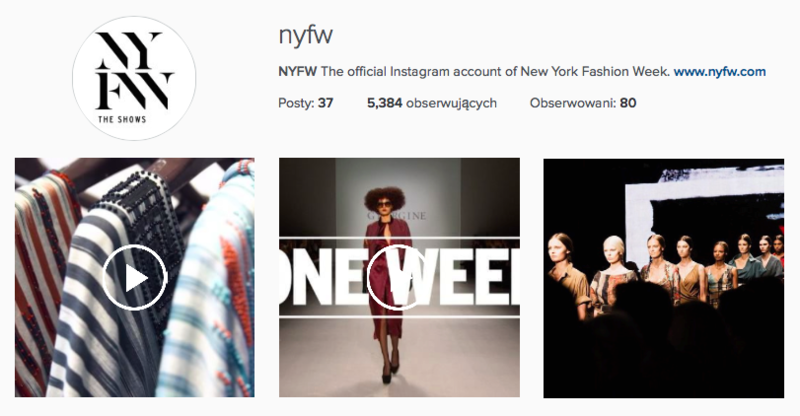Click THE SHOWS text in the logo
This screenshot has height=416, width=800.
[122, 119]
